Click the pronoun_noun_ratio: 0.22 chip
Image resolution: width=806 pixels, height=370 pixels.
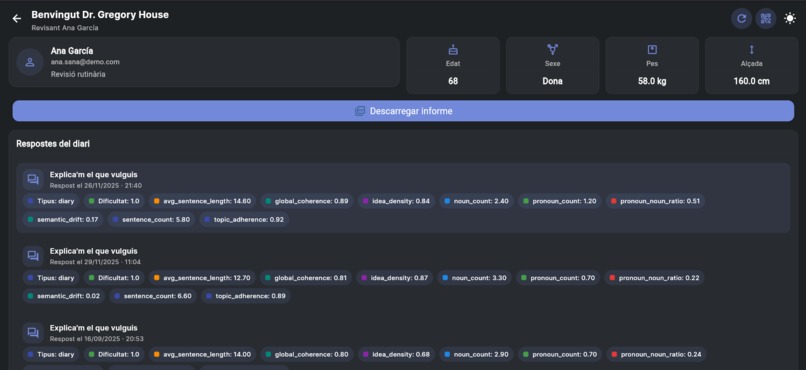tap(654, 278)
